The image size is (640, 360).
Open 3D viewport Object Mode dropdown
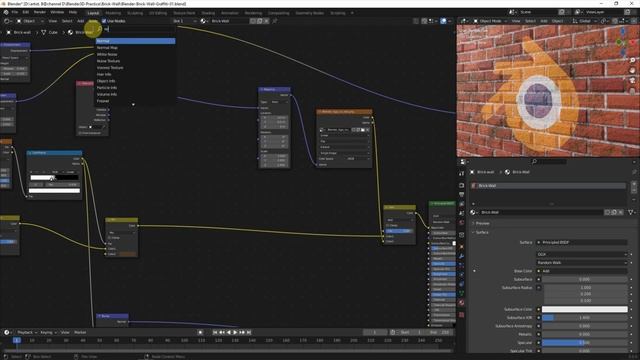pyautogui.click(x=490, y=21)
